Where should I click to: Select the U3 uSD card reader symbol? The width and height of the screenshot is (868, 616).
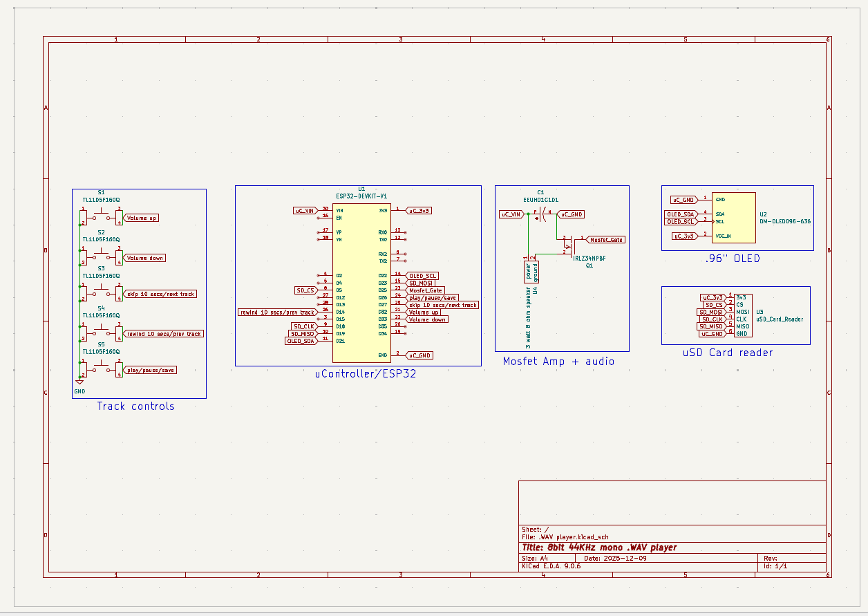pyautogui.click(x=743, y=315)
